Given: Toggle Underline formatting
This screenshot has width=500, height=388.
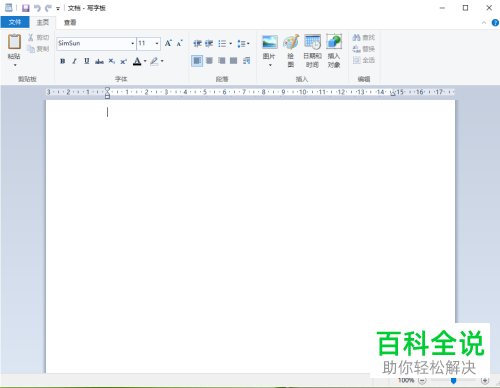Looking at the screenshot, I should coord(87,61).
